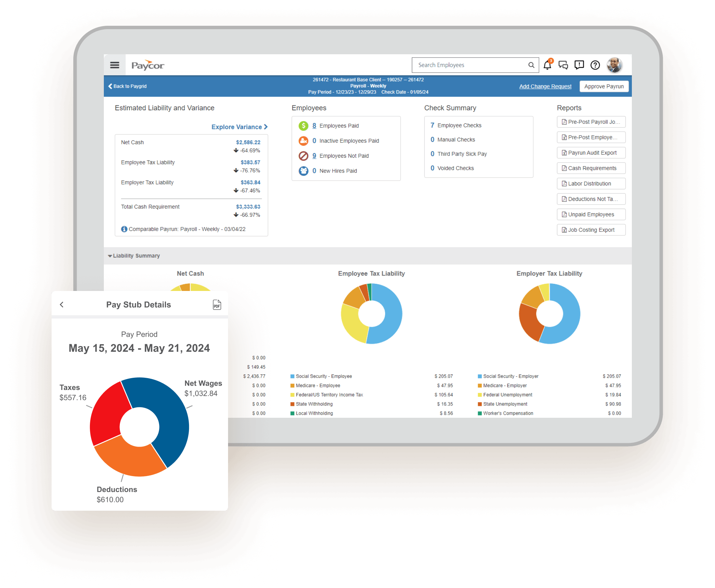Screen dimensions: 715x588
Task: Open the Labor Distribution report
Action: (591, 184)
